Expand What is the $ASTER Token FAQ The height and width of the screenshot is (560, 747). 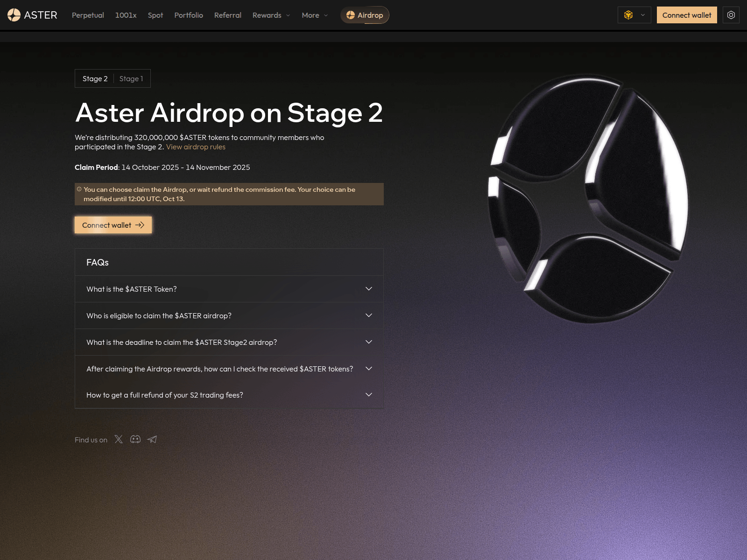[229, 289]
